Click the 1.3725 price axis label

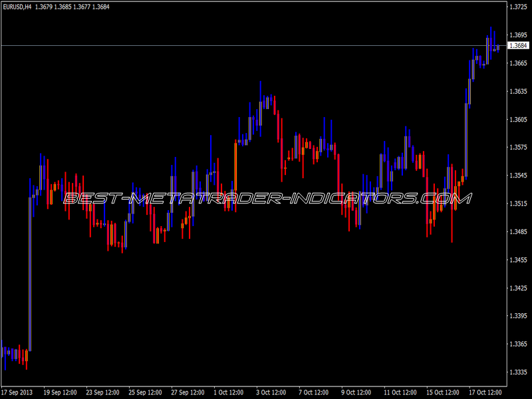[x=519, y=7]
